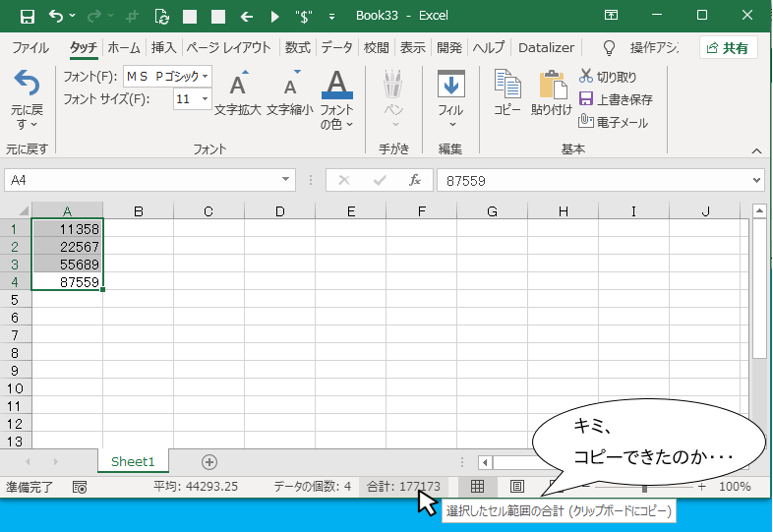Click the Name Box showing A4
Screen dimensions: 773x532
143,180
